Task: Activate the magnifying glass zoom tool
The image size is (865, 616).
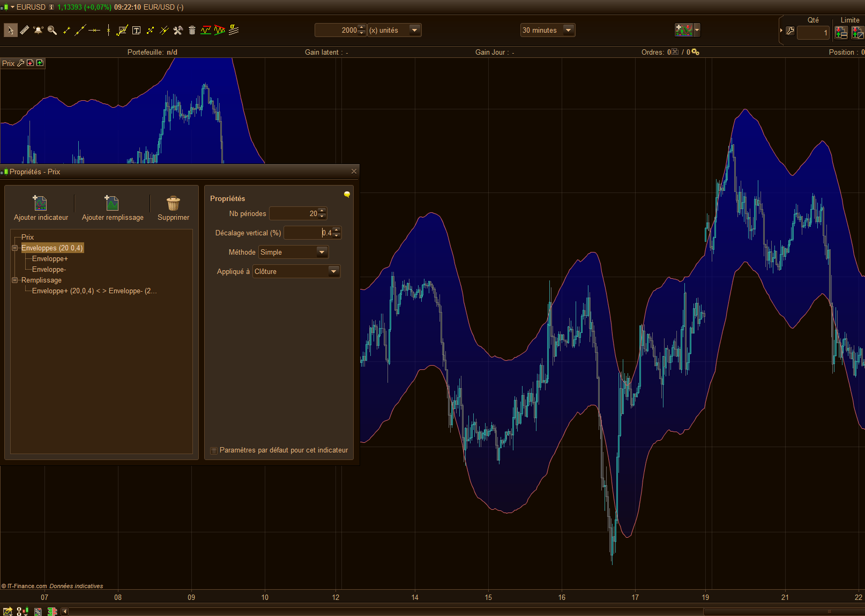Action: pos(52,30)
